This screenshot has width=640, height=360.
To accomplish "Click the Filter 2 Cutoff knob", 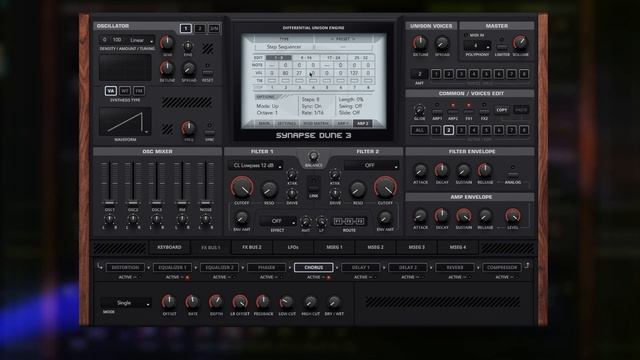I will pyautogui.click(x=385, y=188).
